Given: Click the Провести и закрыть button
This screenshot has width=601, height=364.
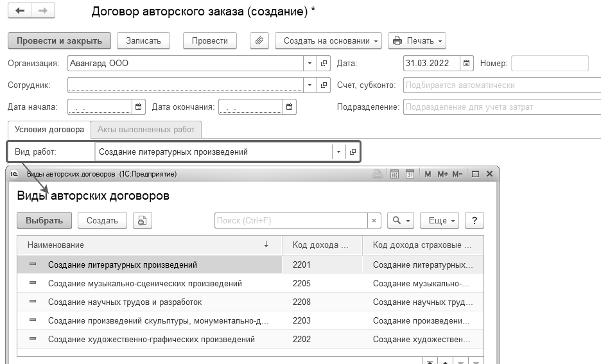Looking at the screenshot, I should (59, 40).
